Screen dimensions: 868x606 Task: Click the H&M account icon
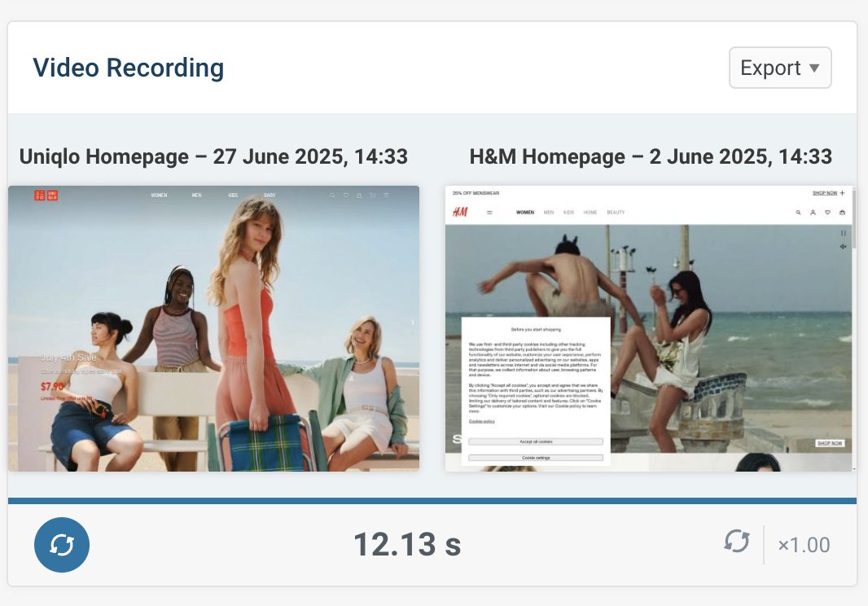[x=813, y=212]
